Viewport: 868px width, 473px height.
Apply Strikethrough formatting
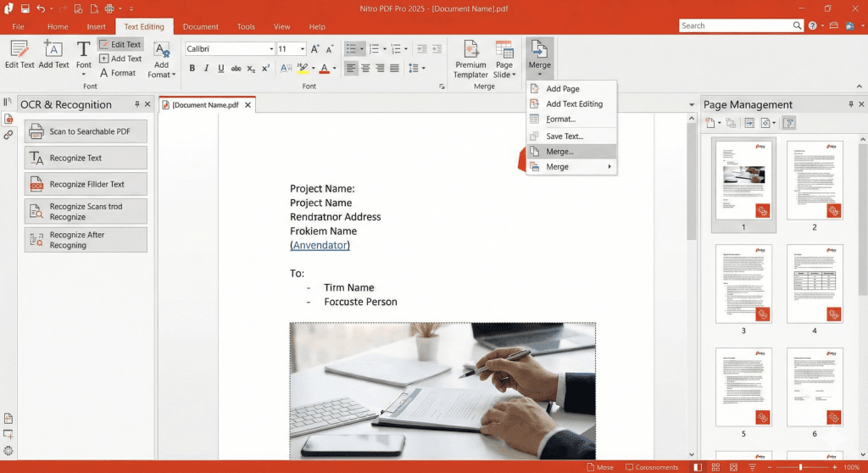click(236, 68)
